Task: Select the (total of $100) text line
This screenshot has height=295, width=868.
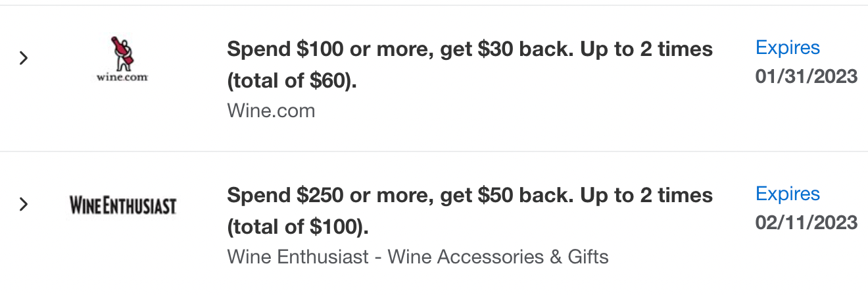Action: click(x=298, y=228)
